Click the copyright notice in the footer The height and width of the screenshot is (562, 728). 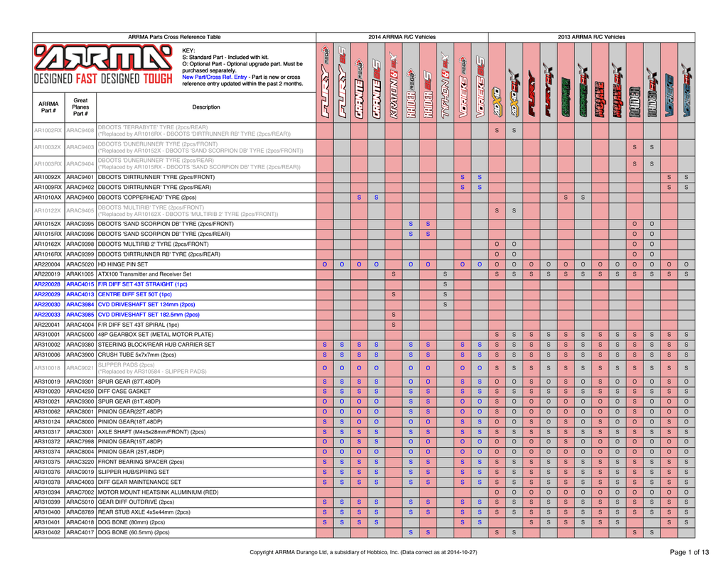(363, 552)
